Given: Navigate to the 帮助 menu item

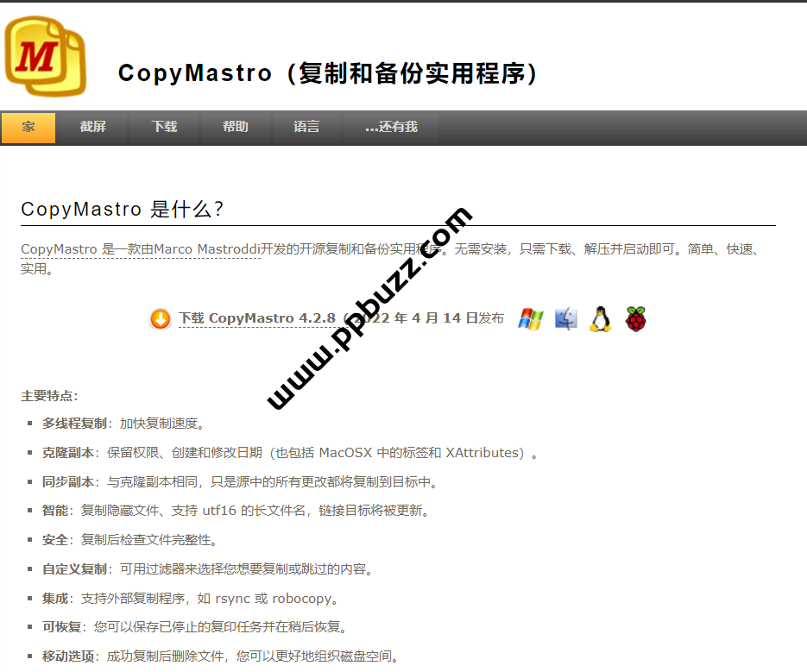Looking at the screenshot, I should pyautogui.click(x=236, y=127).
